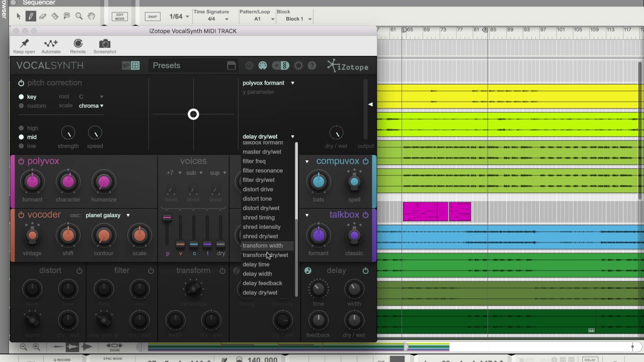The width and height of the screenshot is (644, 362).
Task: Toggle the delay effect power
Action: (x=365, y=270)
